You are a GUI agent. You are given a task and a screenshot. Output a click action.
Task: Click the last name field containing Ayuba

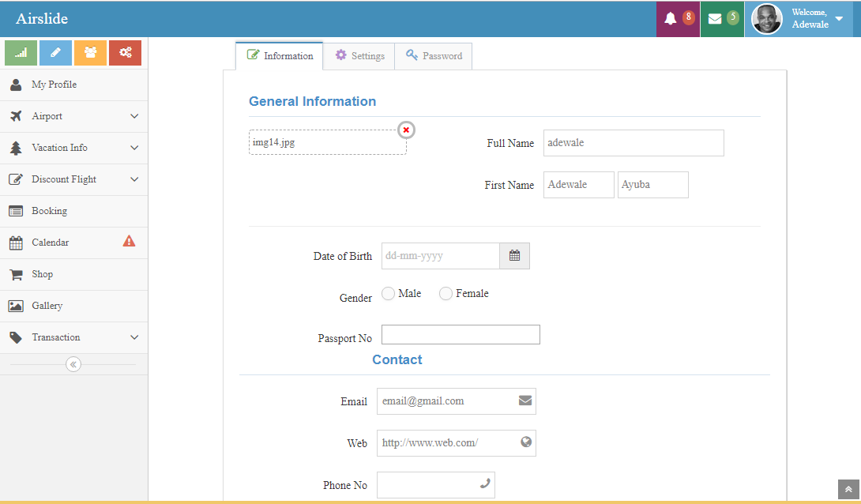pyautogui.click(x=653, y=185)
